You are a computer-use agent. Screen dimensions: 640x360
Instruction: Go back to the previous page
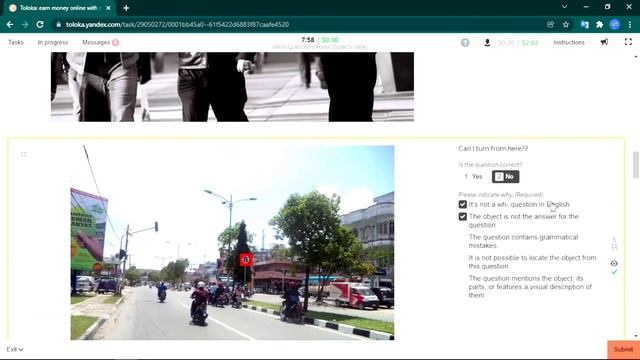[10, 24]
